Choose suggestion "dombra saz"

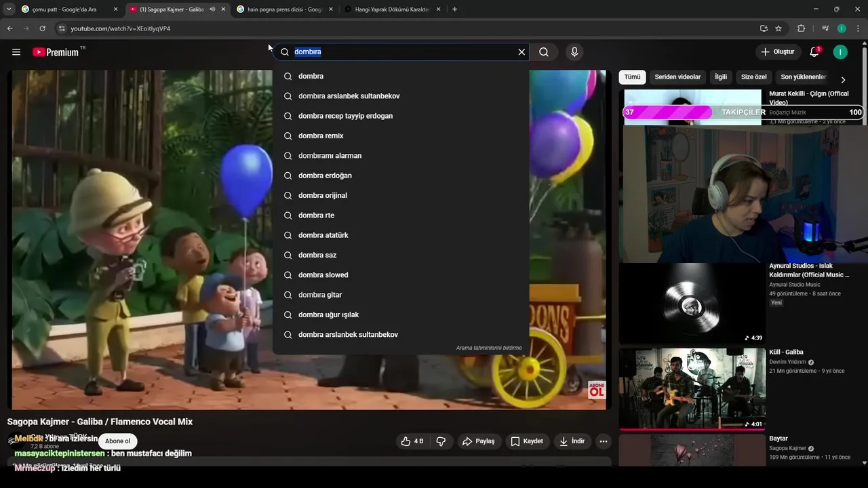click(401, 255)
